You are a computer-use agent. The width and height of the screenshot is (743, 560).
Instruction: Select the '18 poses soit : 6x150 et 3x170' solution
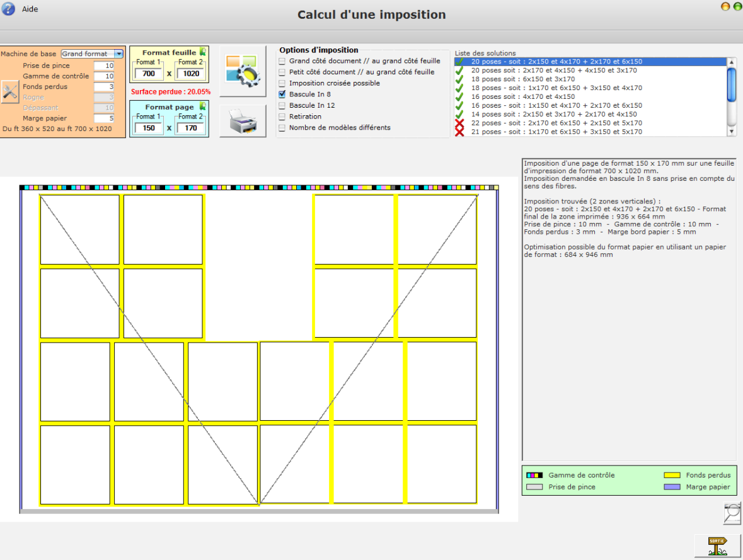pyautogui.click(x=523, y=79)
